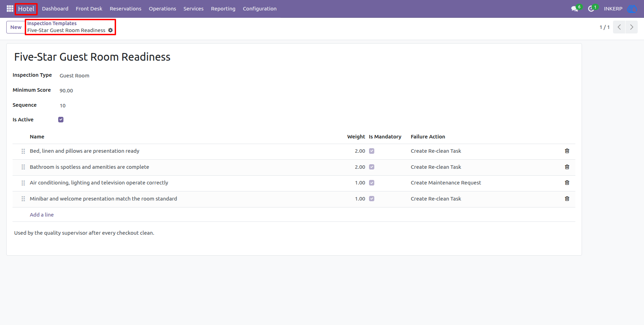Delete the Bathroom is spotless line
Screen dimensions: 644x325
point(567,167)
